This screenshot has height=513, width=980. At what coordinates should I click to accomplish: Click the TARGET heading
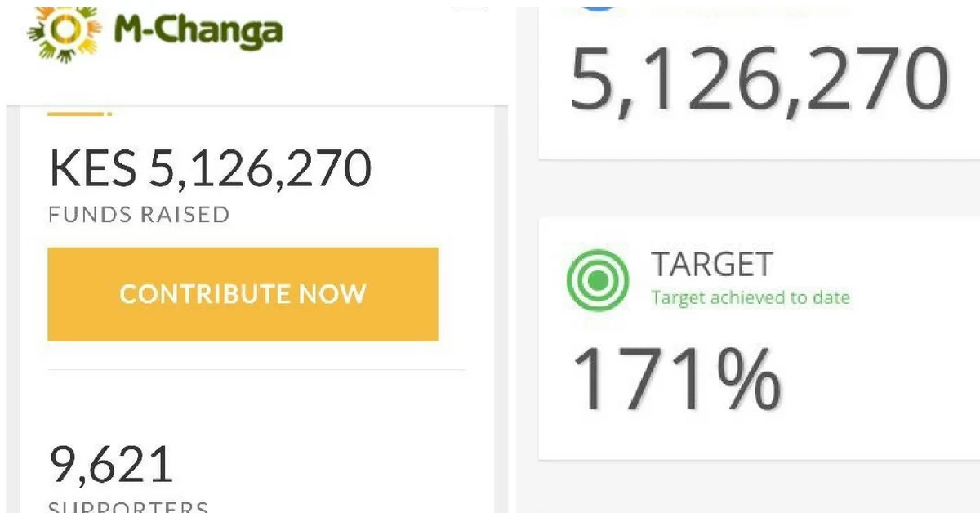coord(711,264)
